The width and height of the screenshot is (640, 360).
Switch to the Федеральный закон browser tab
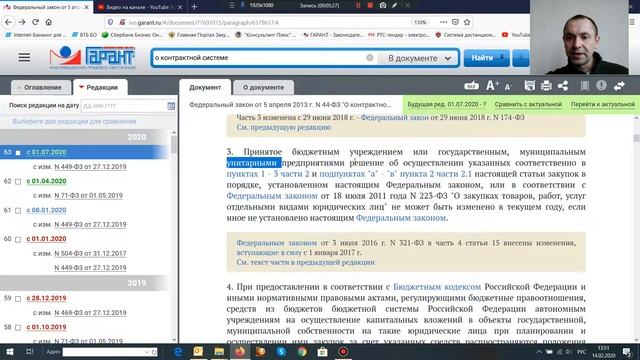coord(46,7)
